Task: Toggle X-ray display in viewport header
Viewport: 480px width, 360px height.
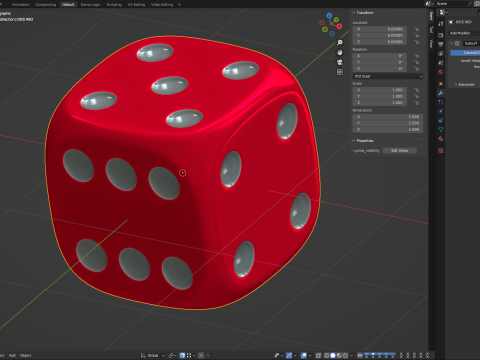Action: click(x=319, y=355)
